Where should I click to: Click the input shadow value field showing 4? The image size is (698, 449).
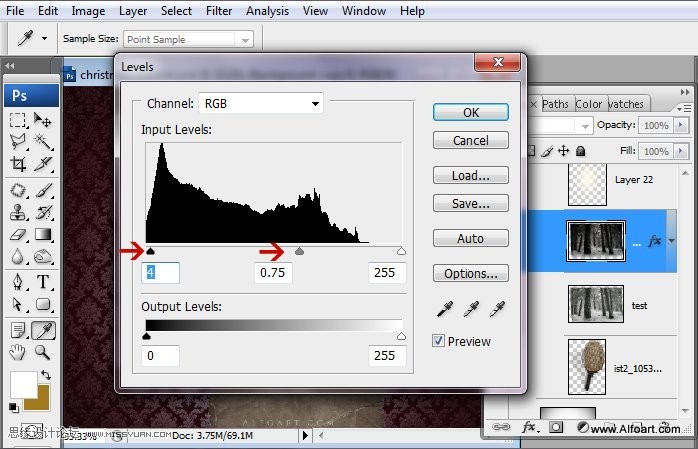[160, 272]
